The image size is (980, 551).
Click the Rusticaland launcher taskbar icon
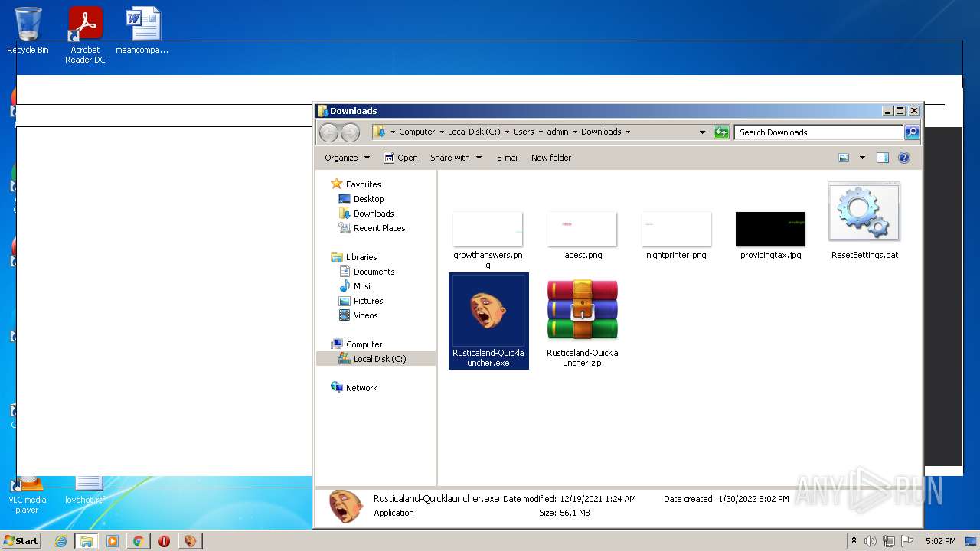(190, 541)
